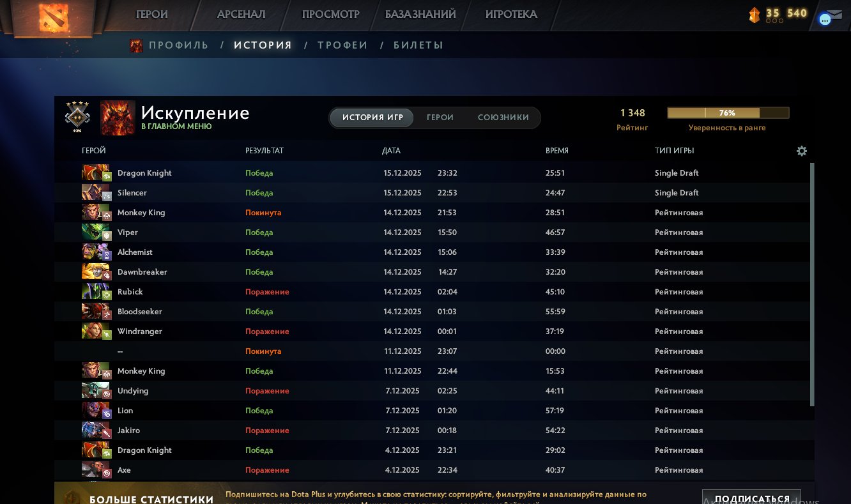The height and width of the screenshot is (504, 851).
Task: Switch to the СОЮЗНИКИ tab
Action: tap(504, 118)
